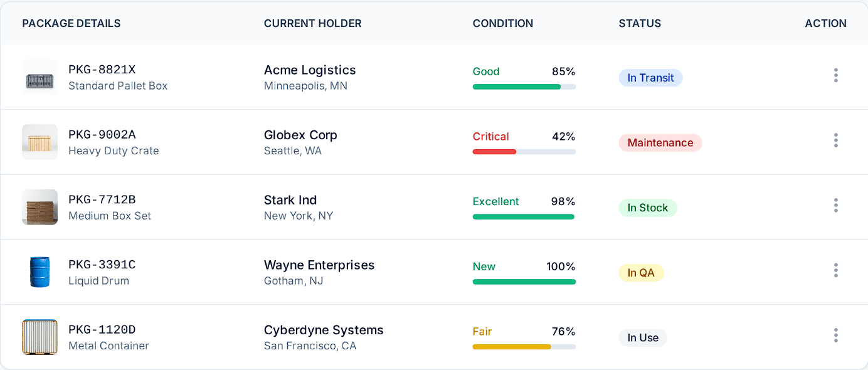Click the Critical 42% condition bar
The width and height of the screenshot is (868, 370).
[x=524, y=152]
